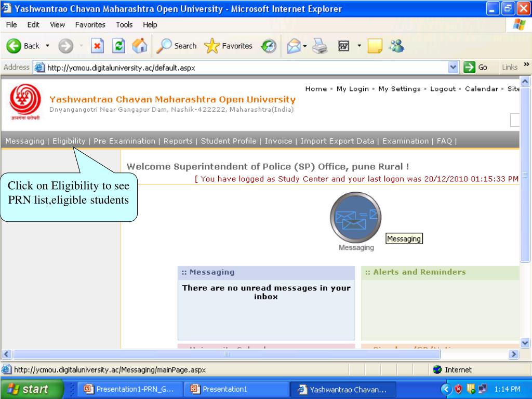Click the My Login link
The width and height of the screenshot is (532, 399).
[353, 89]
